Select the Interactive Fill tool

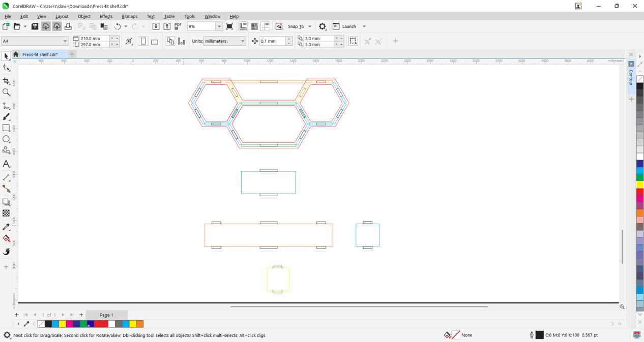click(6, 238)
